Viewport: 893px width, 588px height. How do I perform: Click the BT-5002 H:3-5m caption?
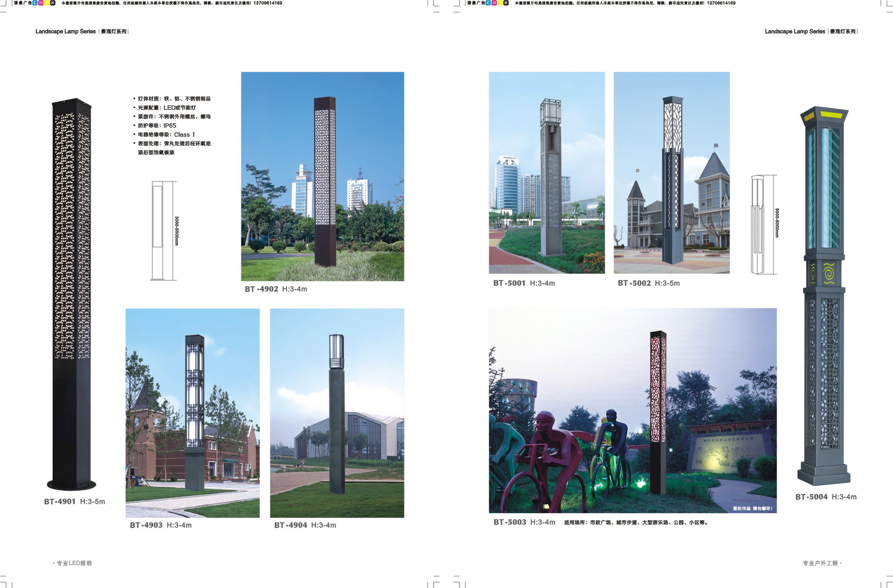tap(648, 283)
